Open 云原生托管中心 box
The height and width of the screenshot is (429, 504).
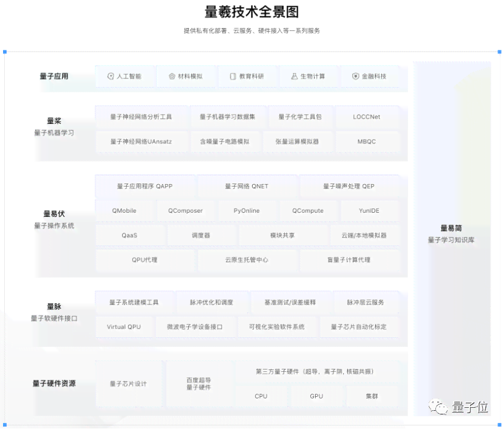(x=247, y=260)
